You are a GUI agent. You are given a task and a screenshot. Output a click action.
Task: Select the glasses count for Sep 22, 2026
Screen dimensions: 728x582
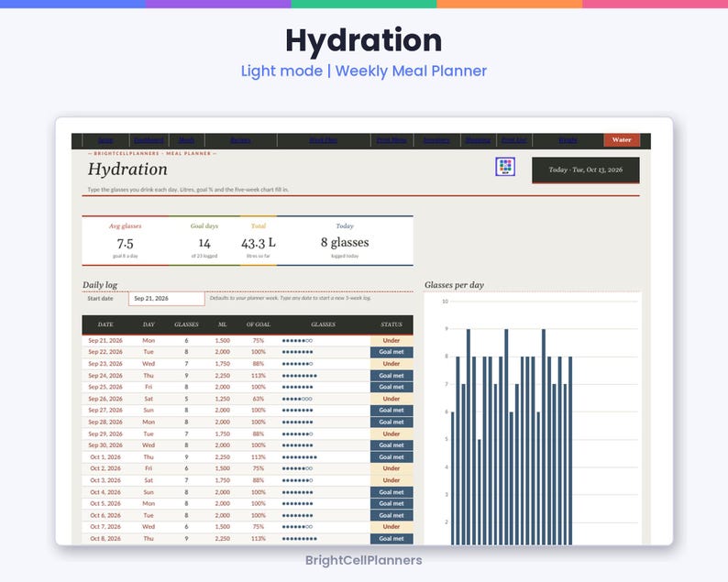click(187, 352)
